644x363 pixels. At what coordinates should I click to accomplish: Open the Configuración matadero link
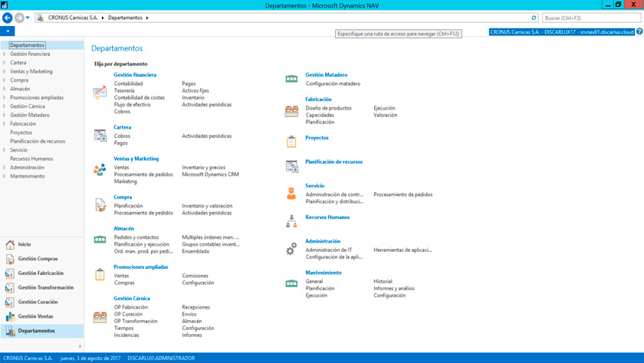click(333, 83)
